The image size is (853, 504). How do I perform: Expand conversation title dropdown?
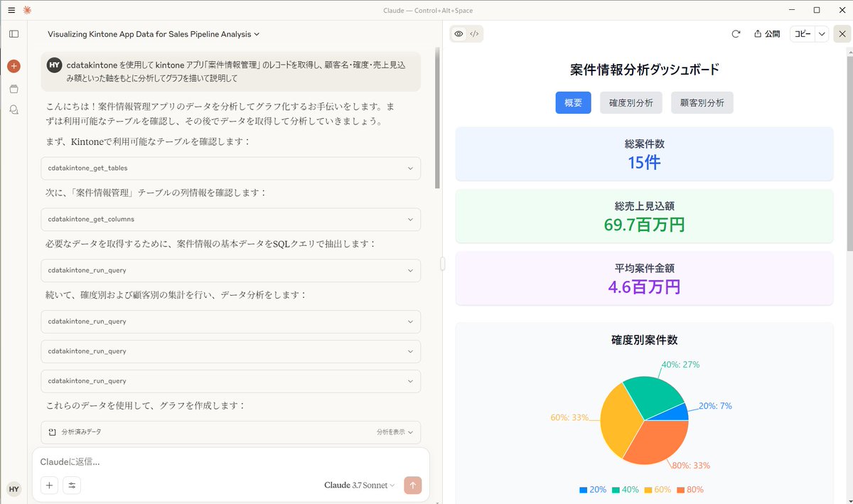pyautogui.click(x=257, y=33)
